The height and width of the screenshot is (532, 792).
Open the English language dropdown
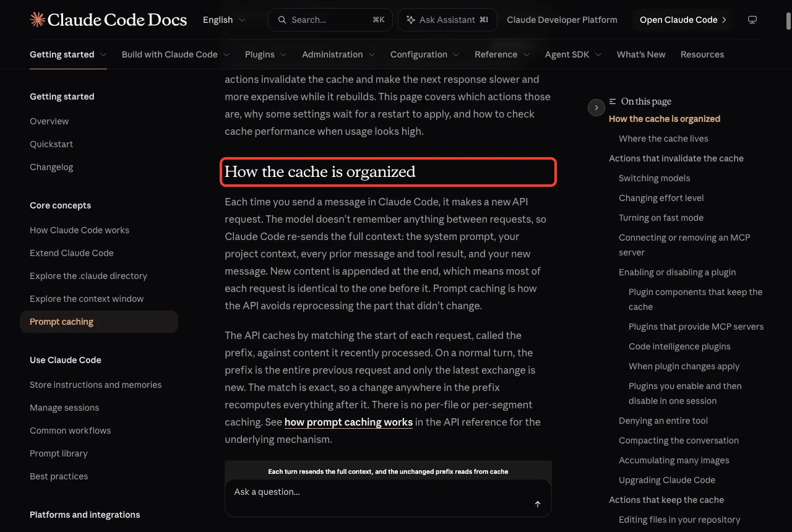pyautogui.click(x=224, y=20)
